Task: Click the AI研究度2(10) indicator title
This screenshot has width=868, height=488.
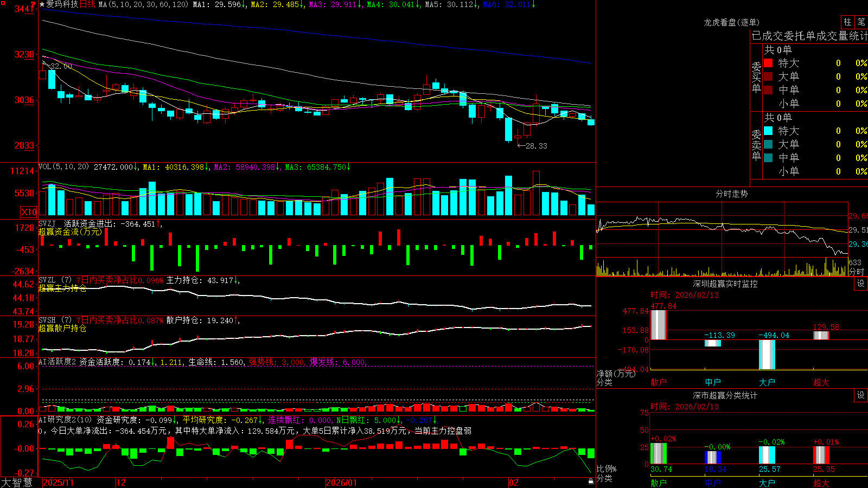Action: 66,420
